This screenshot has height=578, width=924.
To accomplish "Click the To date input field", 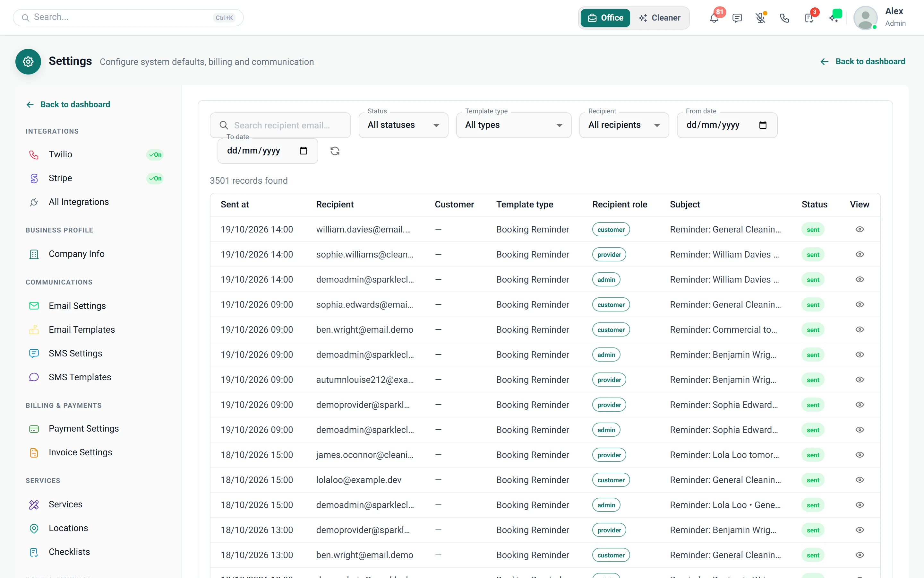I will click(x=268, y=151).
